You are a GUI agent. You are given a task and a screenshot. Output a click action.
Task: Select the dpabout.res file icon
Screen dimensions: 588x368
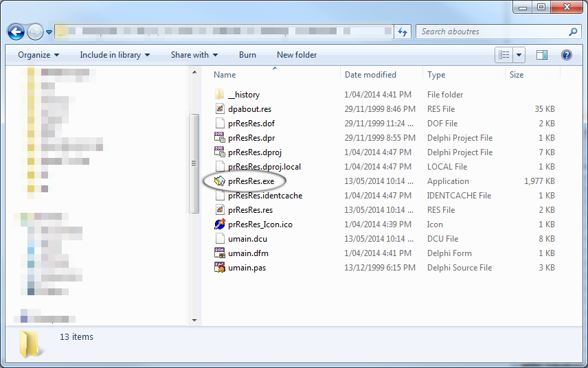[x=220, y=108]
